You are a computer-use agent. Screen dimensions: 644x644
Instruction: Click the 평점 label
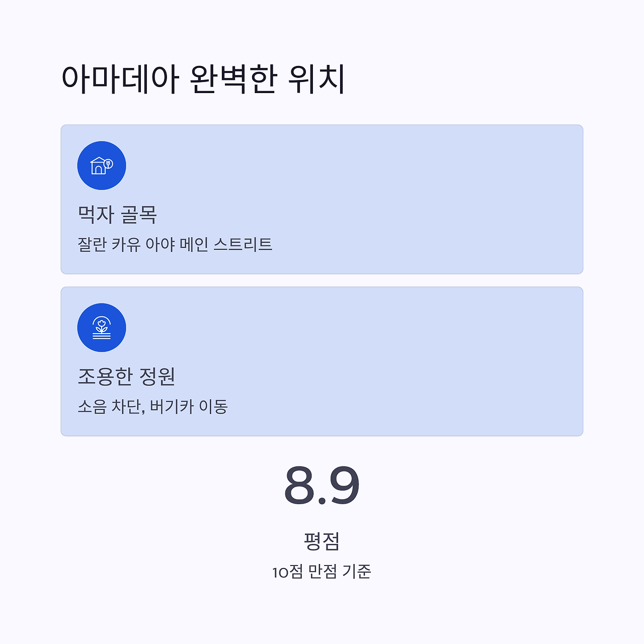coord(322,541)
